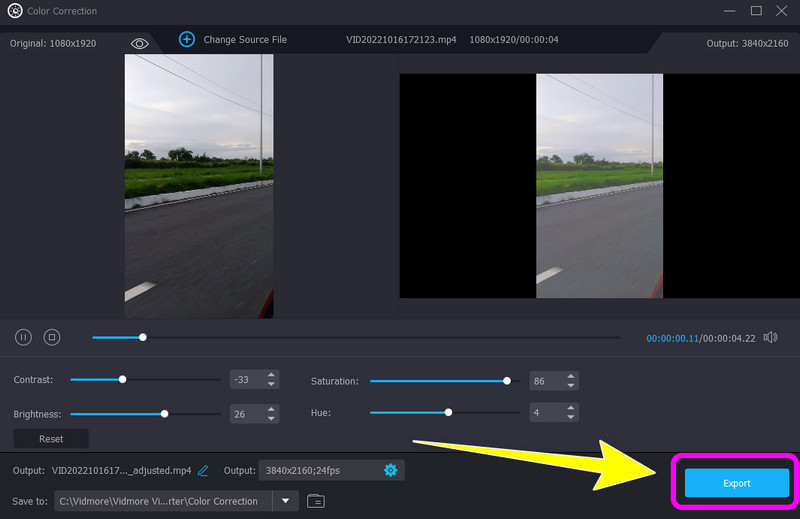This screenshot has height=519, width=800.
Task: Click the Export button
Action: coord(736,483)
